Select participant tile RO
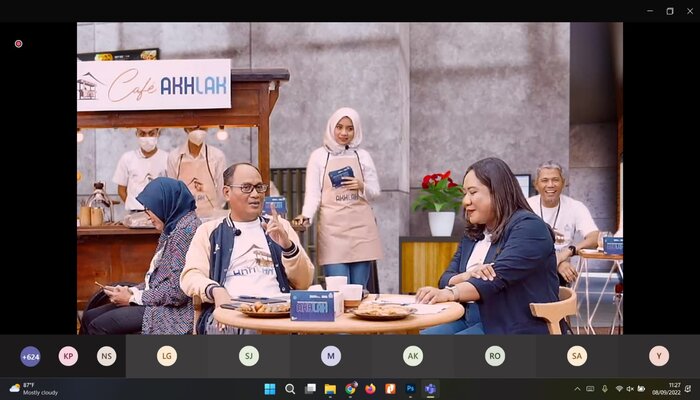Image resolution: width=700 pixels, height=400 pixels. (495, 356)
